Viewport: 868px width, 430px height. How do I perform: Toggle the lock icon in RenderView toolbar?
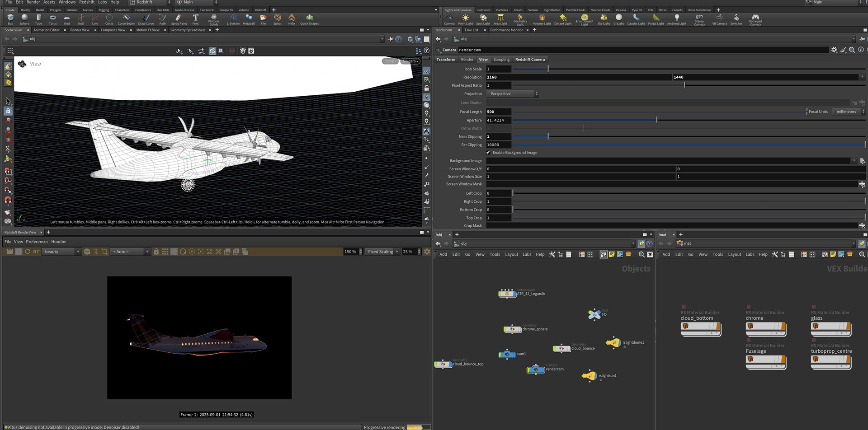pyautogui.click(x=156, y=252)
